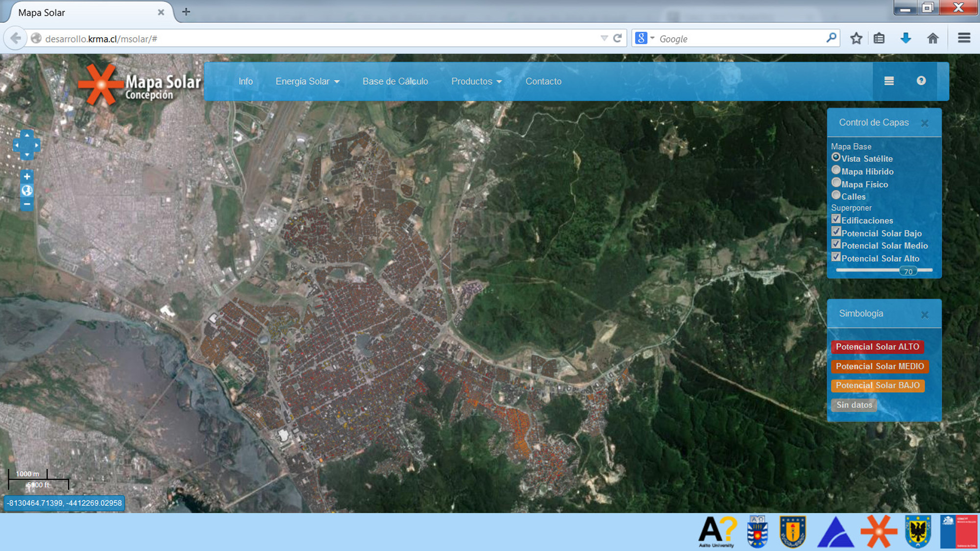Viewport: 980px width, 551px height.
Task: Click the help question mark icon
Action: click(921, 81)
